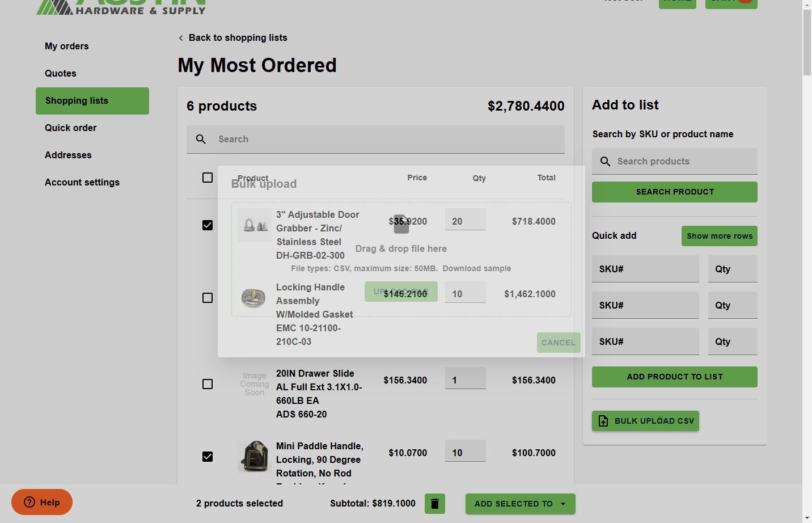812x523 pixels.
Task: Click the Image Coming Soon placeholder
Action: click(254, 384)
